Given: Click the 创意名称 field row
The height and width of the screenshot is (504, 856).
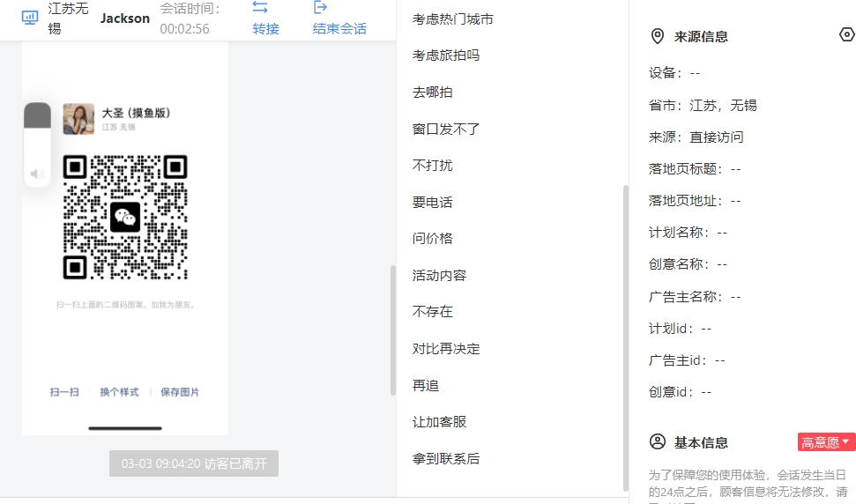Looking at the screenshot, I should (688, 263).
